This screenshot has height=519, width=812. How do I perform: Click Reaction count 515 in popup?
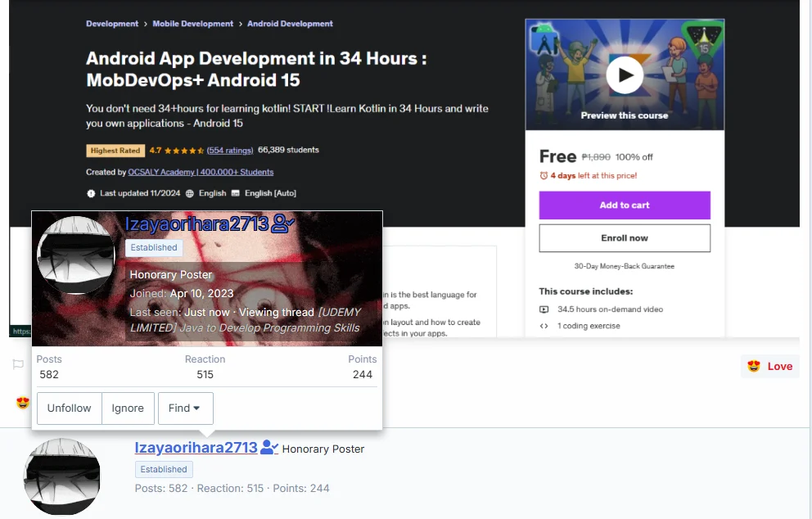205,374
